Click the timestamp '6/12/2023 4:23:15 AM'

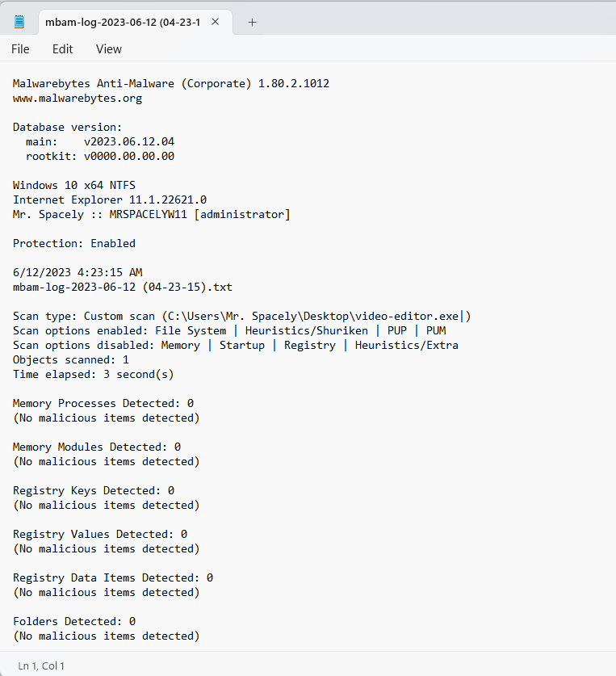point(78,272)
